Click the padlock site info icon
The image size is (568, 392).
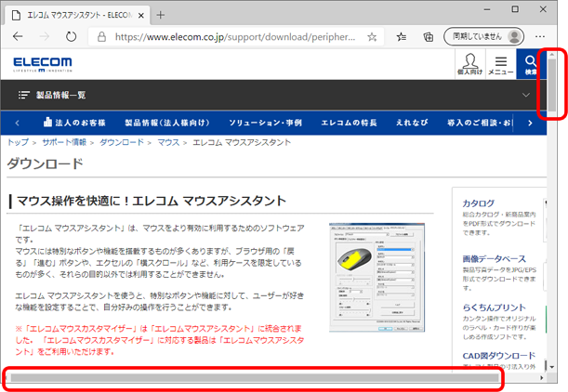click(x=101, y=36)
